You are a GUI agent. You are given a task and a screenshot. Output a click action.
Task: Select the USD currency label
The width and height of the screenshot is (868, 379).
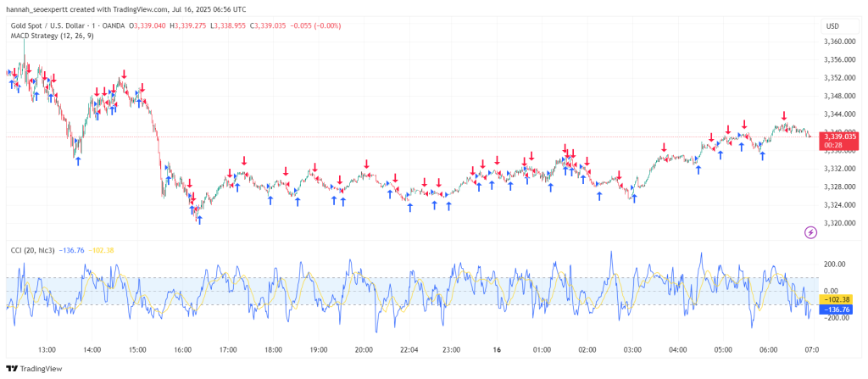point(833,25)
